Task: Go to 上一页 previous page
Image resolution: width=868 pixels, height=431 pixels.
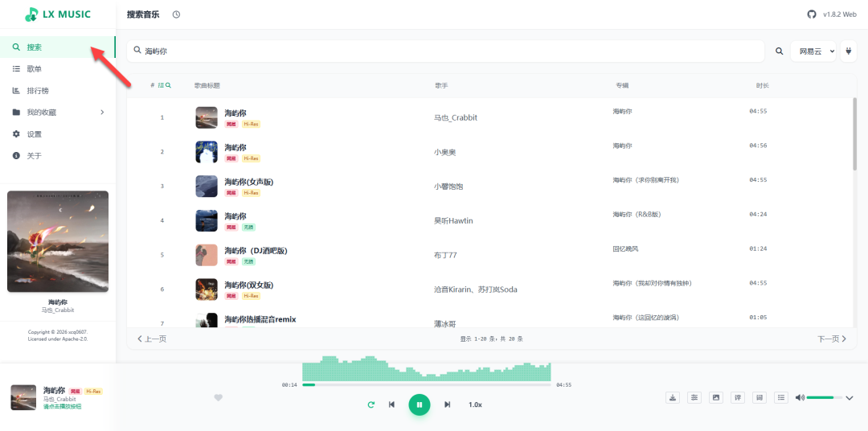Action: click(x=152, y=339)
